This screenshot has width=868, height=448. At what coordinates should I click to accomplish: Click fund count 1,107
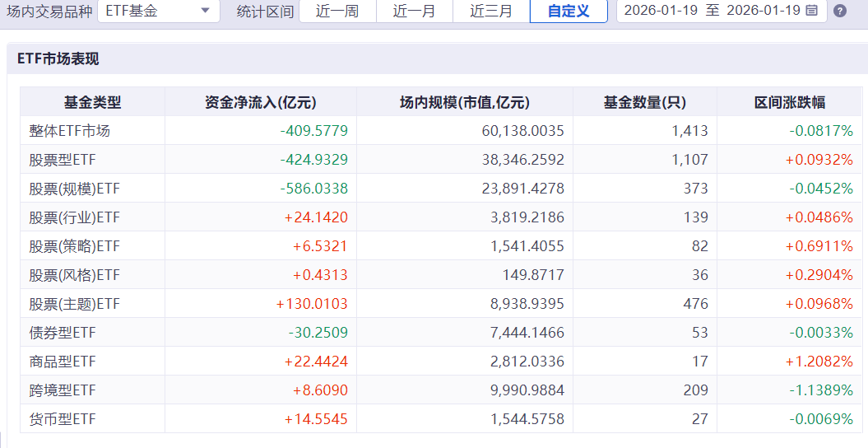pos(689,160)
